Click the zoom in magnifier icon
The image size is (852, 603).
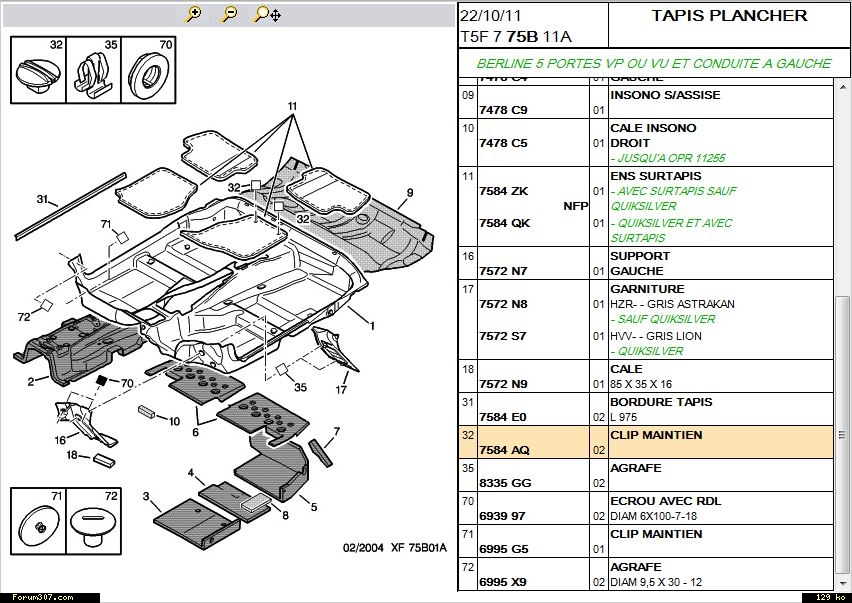coord(194,14)
